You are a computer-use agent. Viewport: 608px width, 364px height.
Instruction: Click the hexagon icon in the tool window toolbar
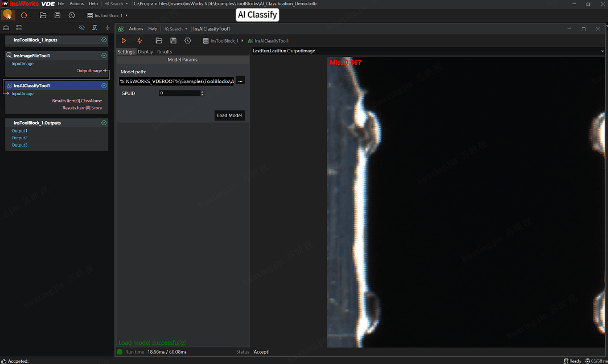(187, 41)
